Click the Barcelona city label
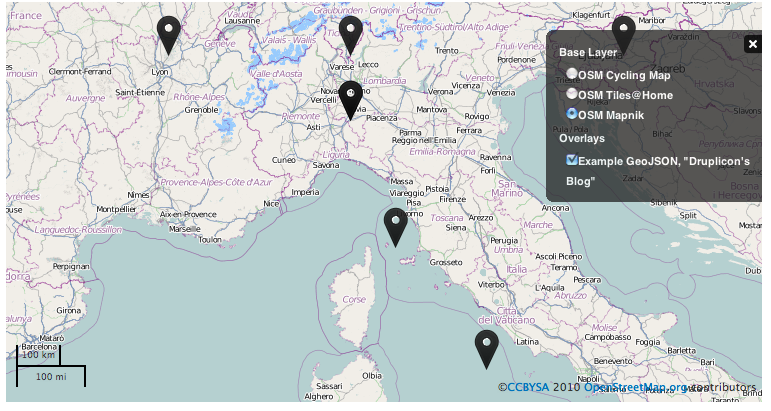Screen dimensions: 771x411 click(39, 347)
